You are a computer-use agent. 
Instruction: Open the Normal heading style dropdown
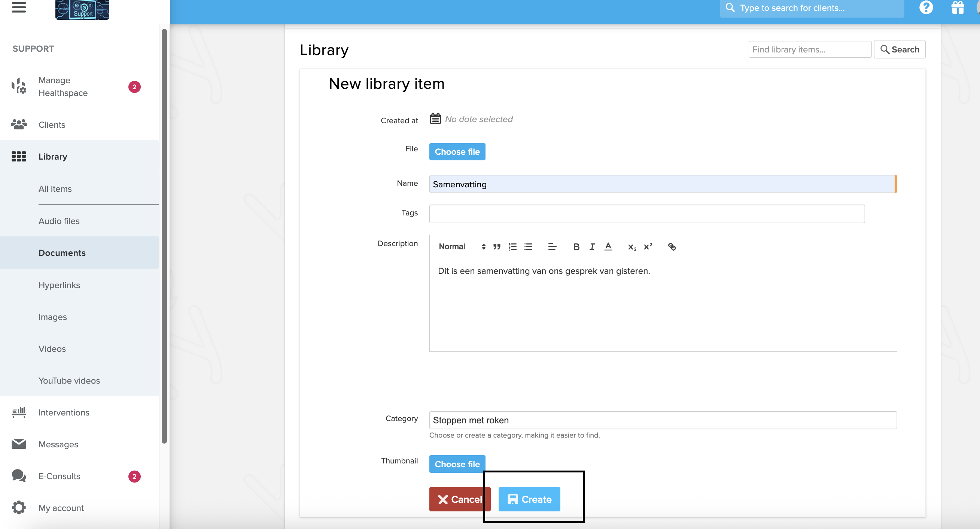462,247
